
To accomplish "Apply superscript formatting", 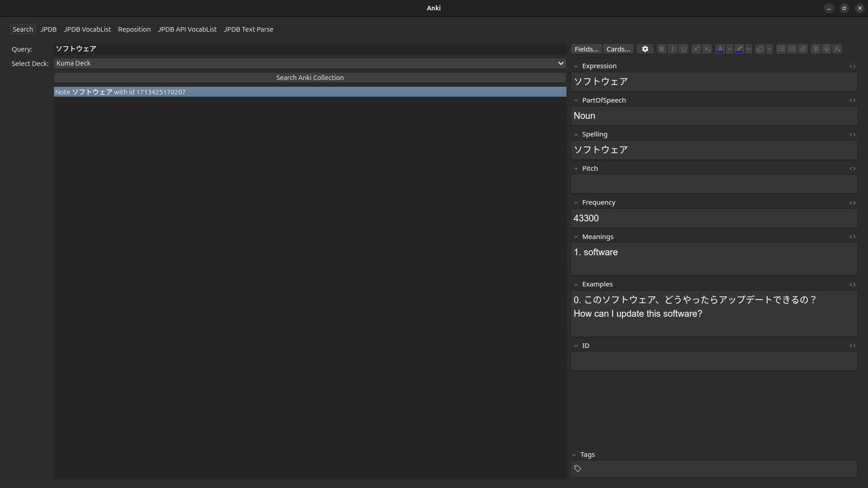I will click(696, 49).
